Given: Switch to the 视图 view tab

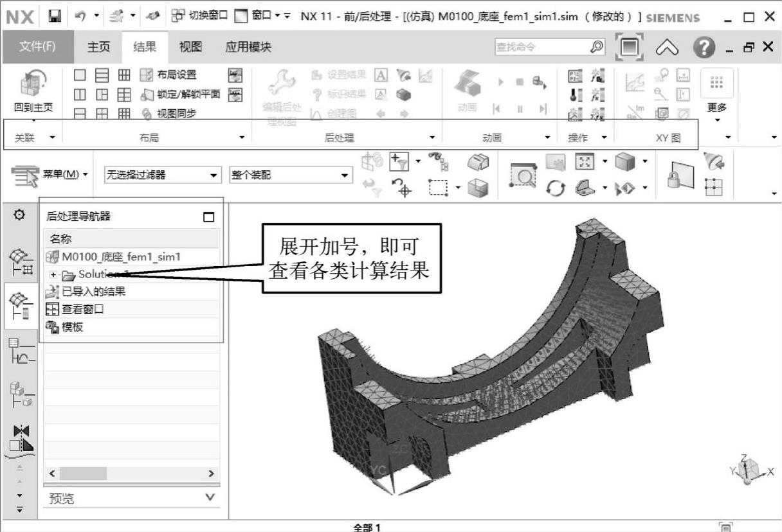Looking at the screenshot, I should click(190, 47).
